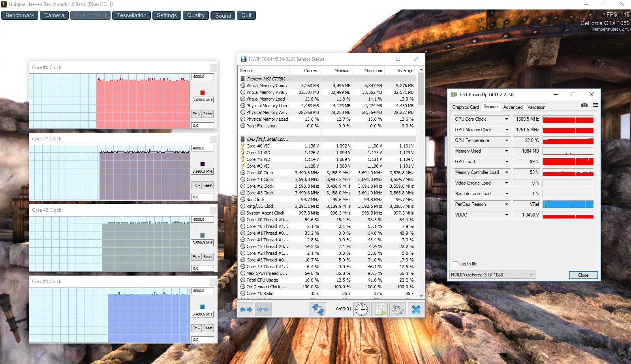Open the GPU-Z hamburger menu
This screenshot has width=631, height=364.
pos(595,105)
